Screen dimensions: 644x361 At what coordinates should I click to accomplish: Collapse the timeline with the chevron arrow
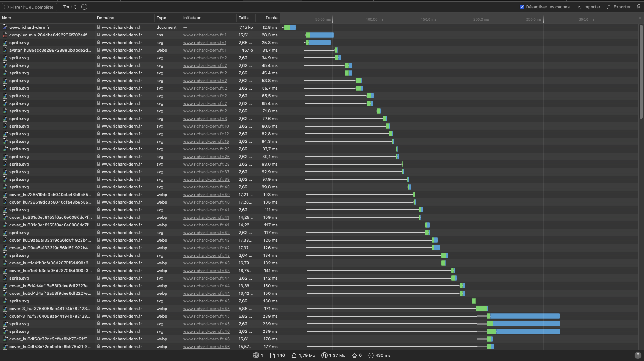tap(640, 18)
